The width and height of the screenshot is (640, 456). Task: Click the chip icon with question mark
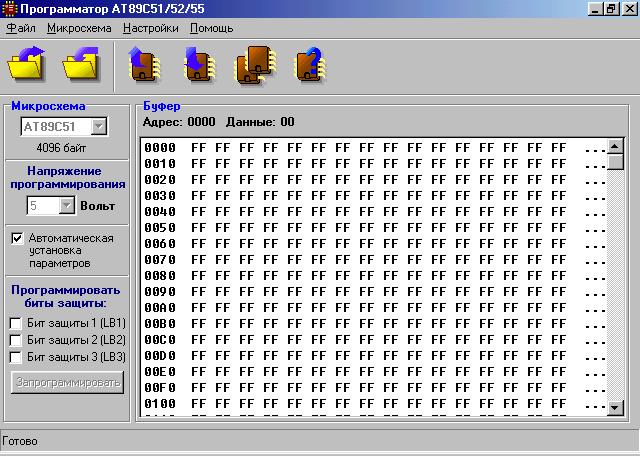coord(308,65)
